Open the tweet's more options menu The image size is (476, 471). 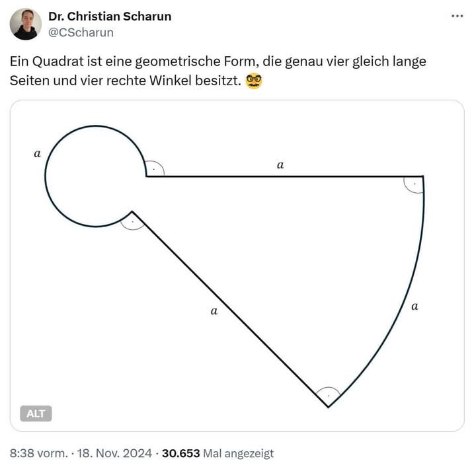[x=457, y=16]
